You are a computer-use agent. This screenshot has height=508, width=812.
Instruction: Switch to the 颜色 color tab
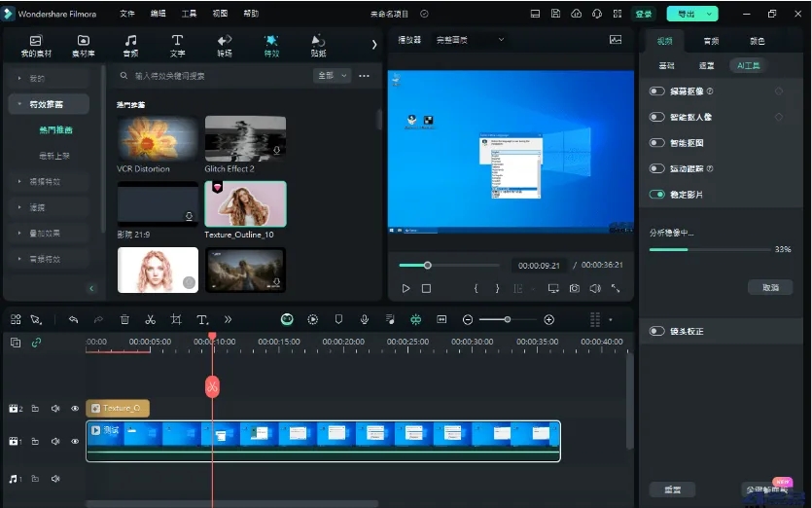click(x=758, y=41)
